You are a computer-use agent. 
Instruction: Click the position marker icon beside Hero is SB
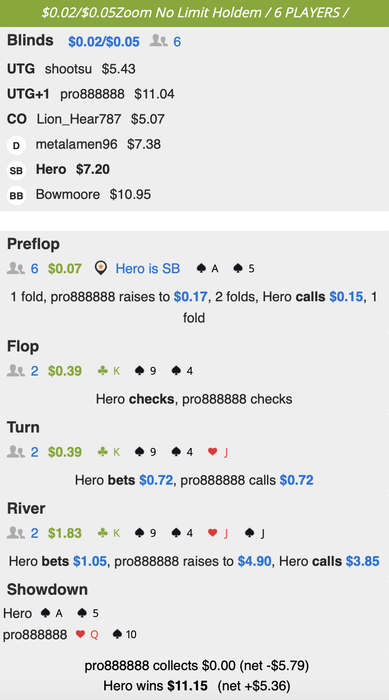point(102,268)
